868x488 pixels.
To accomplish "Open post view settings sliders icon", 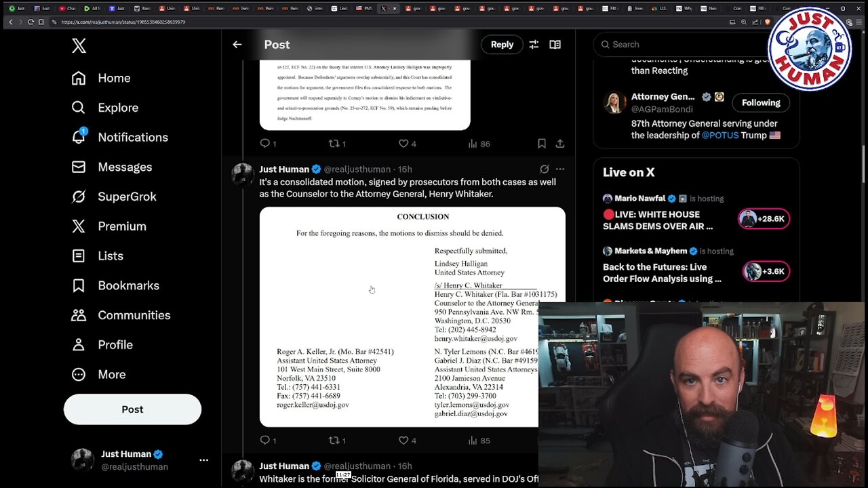I will (x=534, y=44).
